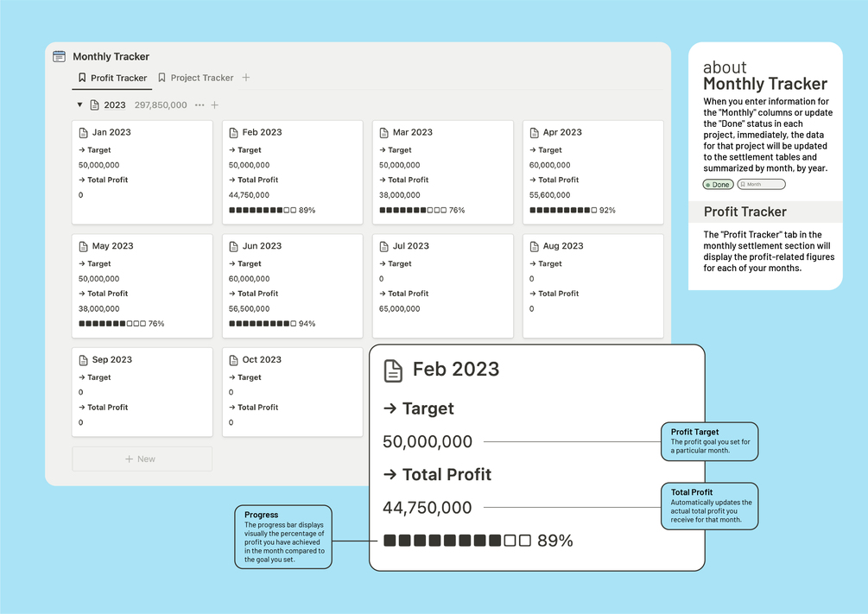The width and height of the screenshot is (868, 614).
Task: Click the Monthly Tracker database title
Action: click(111, 56)
